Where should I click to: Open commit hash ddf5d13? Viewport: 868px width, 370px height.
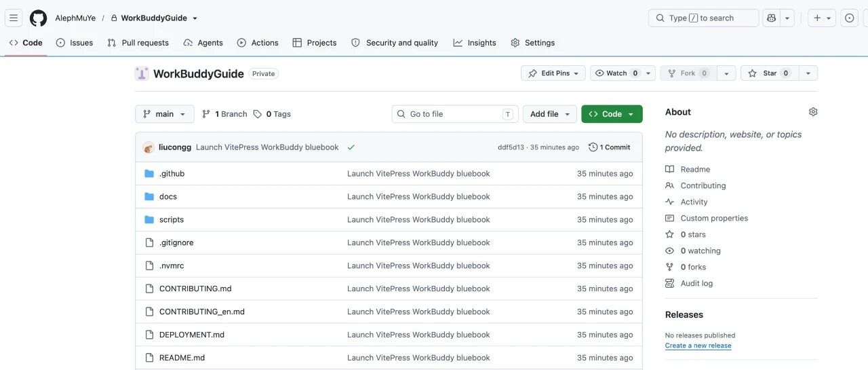point(511,147)
